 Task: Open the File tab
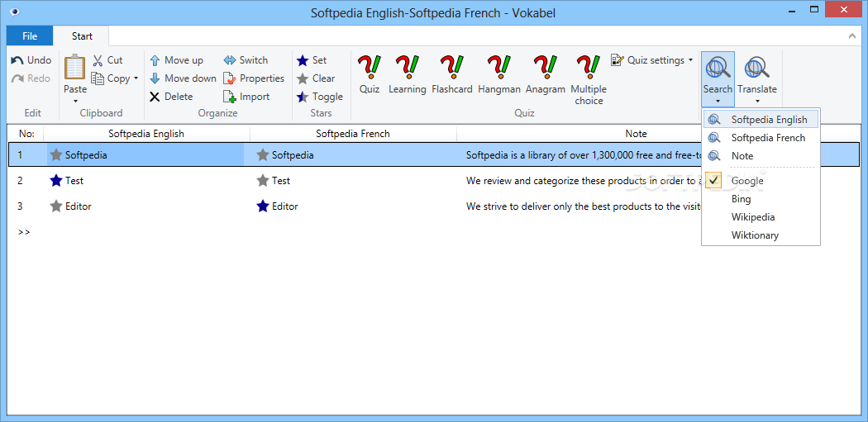coord(30,36)
